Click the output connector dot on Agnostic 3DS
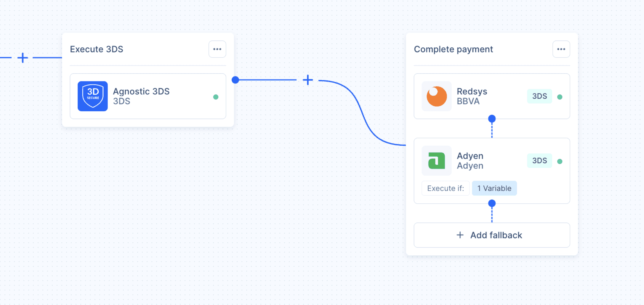Image resolution: width=644 pixels, height=305 pixels. pyautogui.click(x=235, y=79)
